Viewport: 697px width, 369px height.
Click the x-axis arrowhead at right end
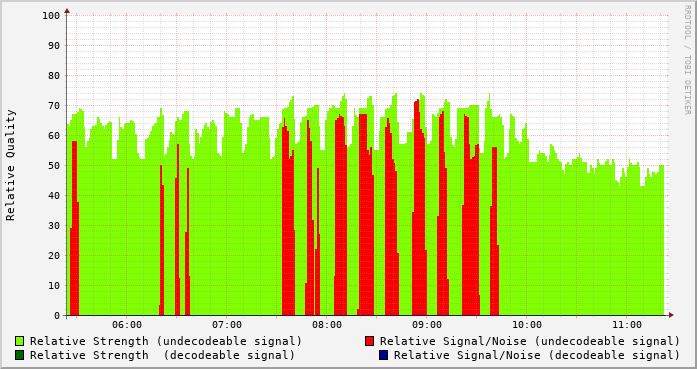click(671, 315)
